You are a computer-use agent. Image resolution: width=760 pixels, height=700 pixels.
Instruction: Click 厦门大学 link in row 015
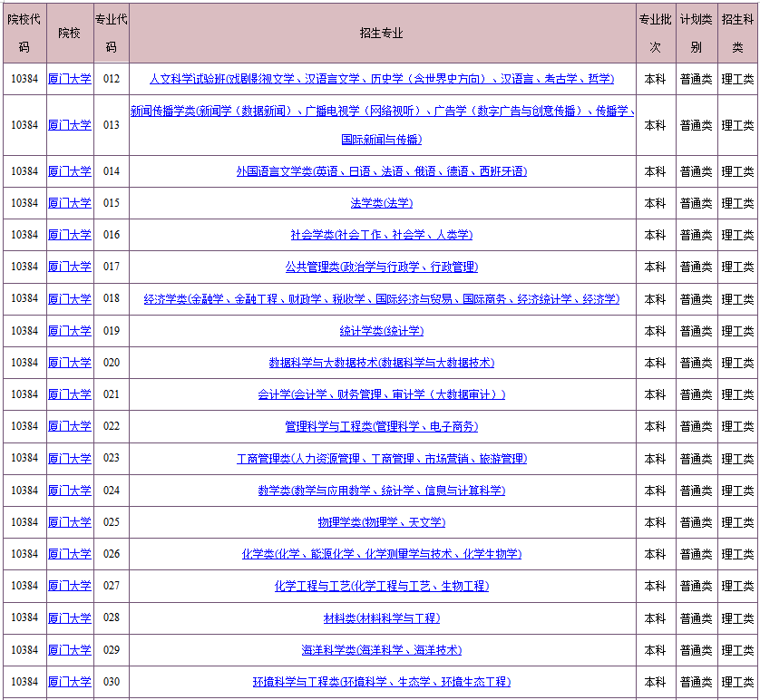coord(70,203)
